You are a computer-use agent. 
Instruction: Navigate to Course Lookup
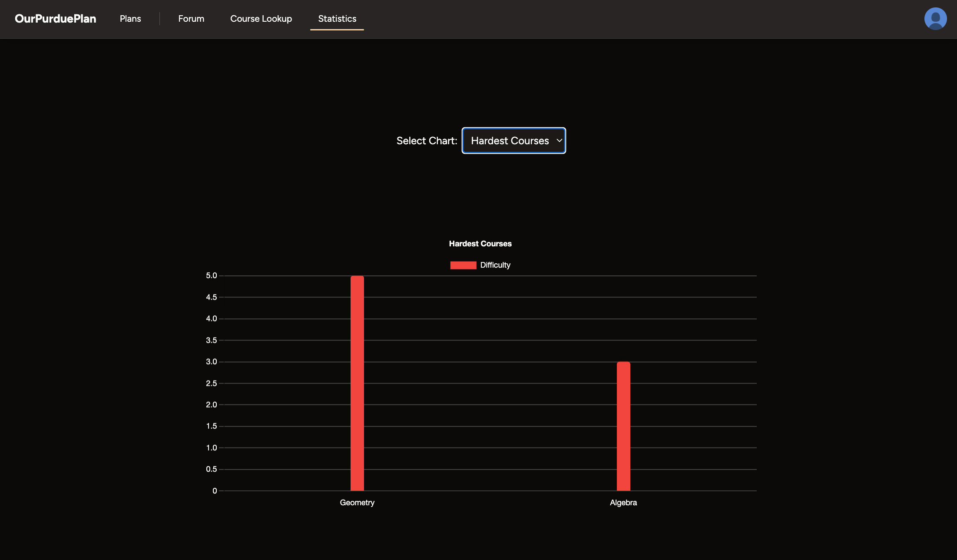coord(261,19)
